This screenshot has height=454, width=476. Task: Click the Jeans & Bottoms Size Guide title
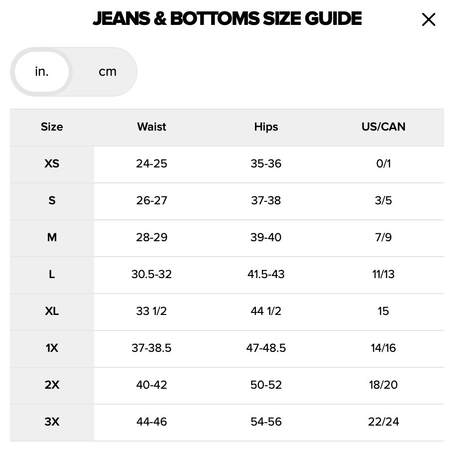click(227, 19)
